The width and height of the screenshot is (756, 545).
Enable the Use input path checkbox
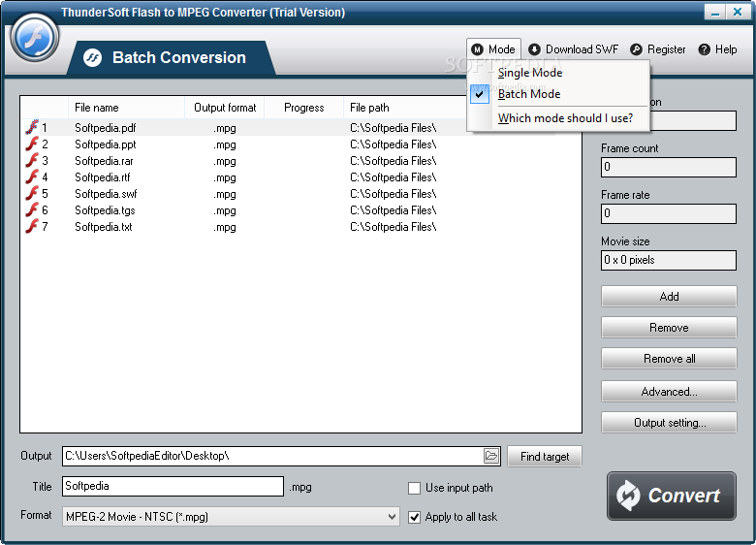[x=414, y=489]
